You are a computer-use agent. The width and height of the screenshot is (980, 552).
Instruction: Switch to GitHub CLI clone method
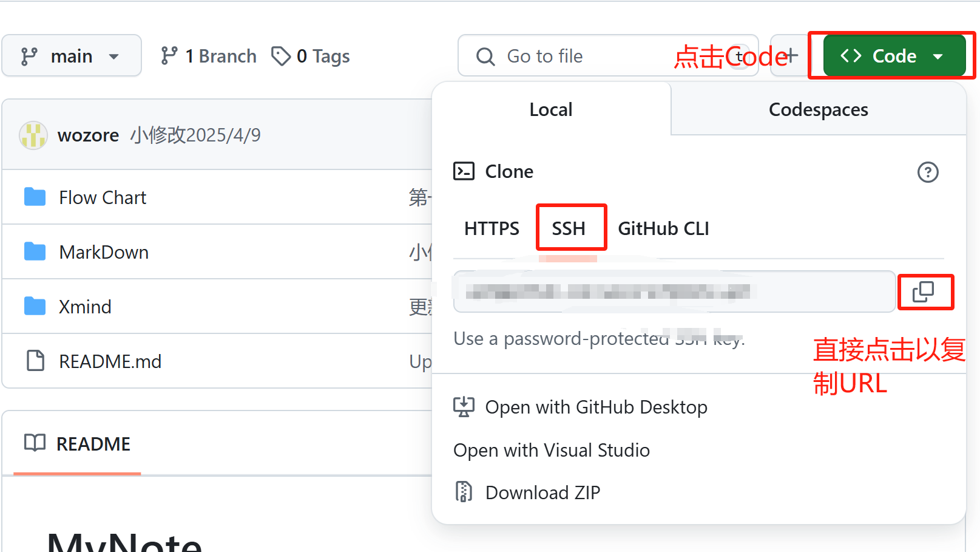(663, 228)
